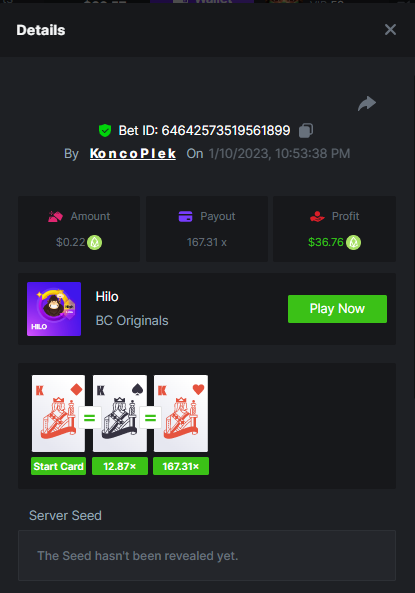This screenshot has width=415, height=593.
Task: Click the 167.31× multiplier badge
Action: tap(181, 466)
